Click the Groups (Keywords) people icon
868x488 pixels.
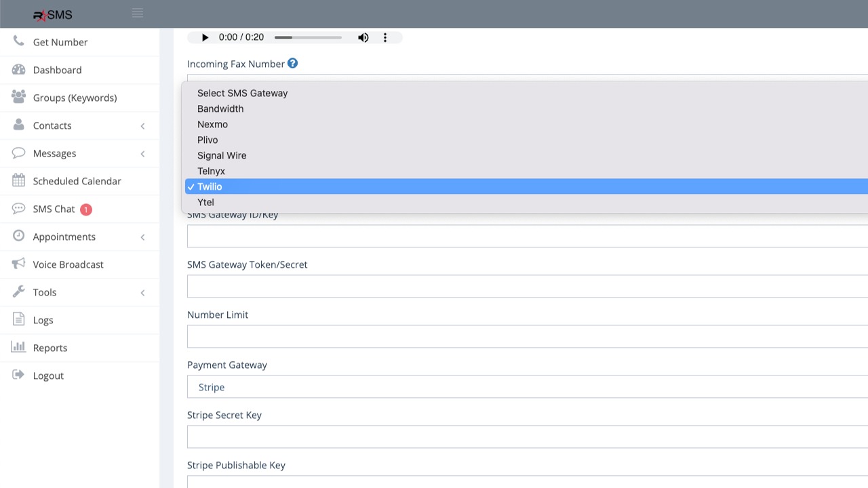pos(18,97)
